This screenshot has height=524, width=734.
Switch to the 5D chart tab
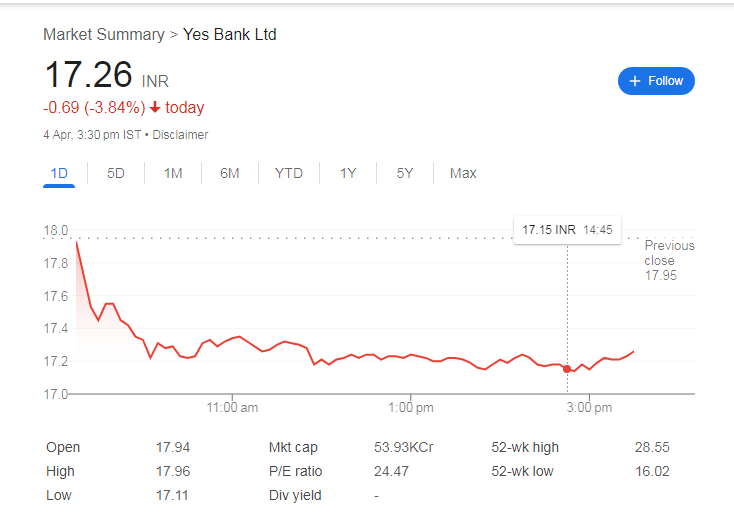116,173
